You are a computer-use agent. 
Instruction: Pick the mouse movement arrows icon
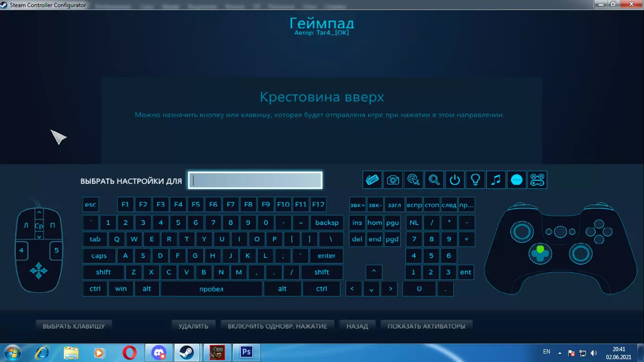39,271
